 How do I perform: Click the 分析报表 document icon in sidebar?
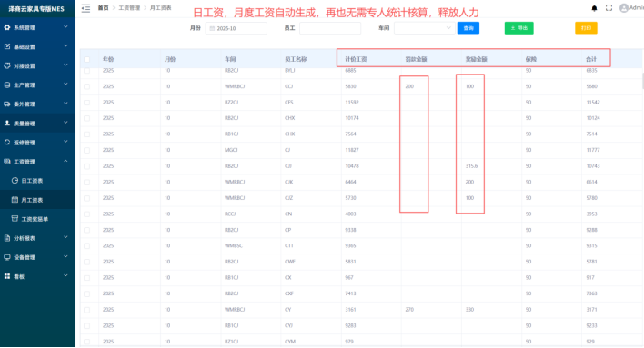tap(7, 238)
